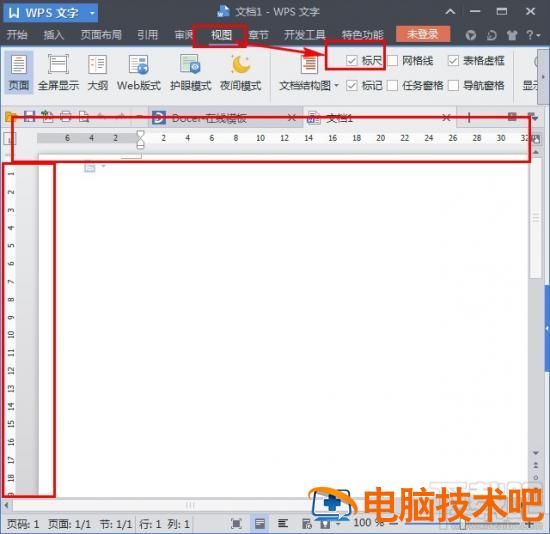Click 100 % zoom level text

click(x=368, y=522)
